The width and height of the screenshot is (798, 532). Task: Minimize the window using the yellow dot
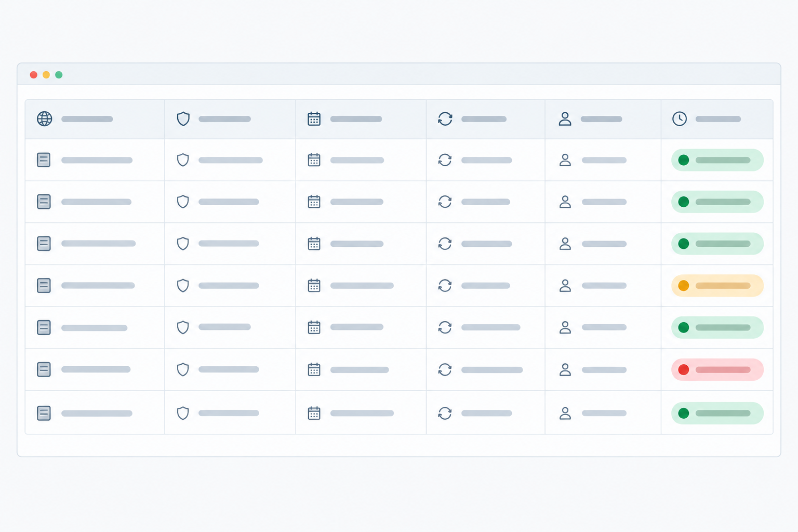(x=46, y=75)
